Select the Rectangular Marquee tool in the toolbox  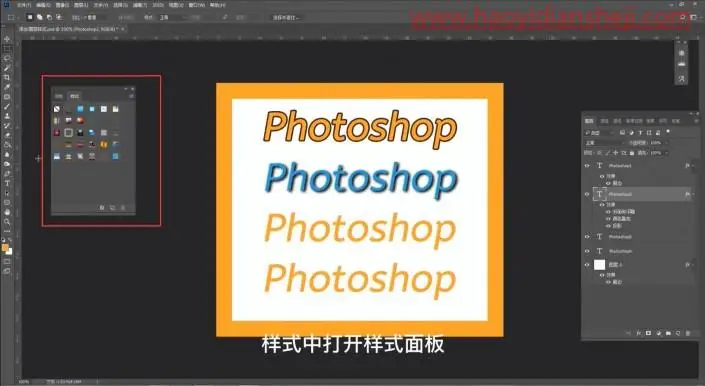click(7, 49)
